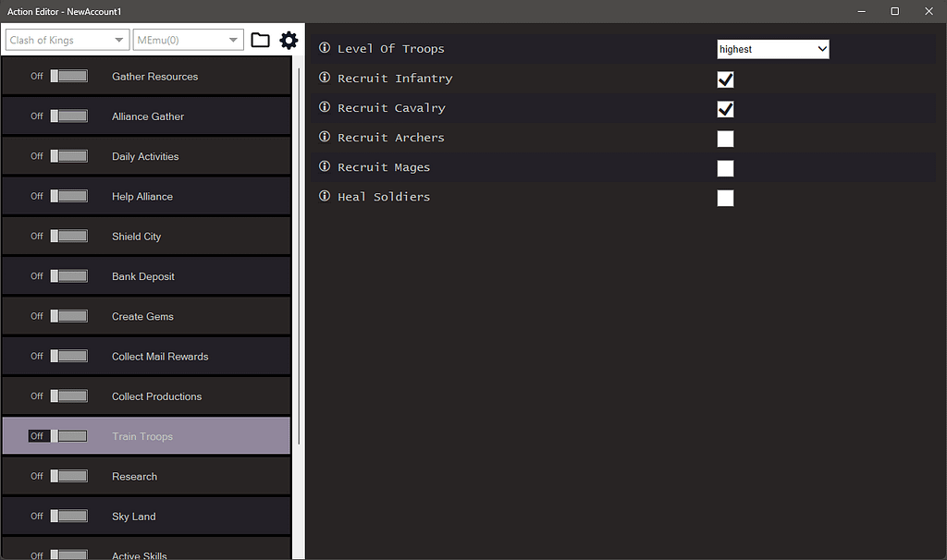This screenshot has height=560, width=947.
Task: Click the info icon beside Heal Soldiers
Action: click(x=323, y=196)
